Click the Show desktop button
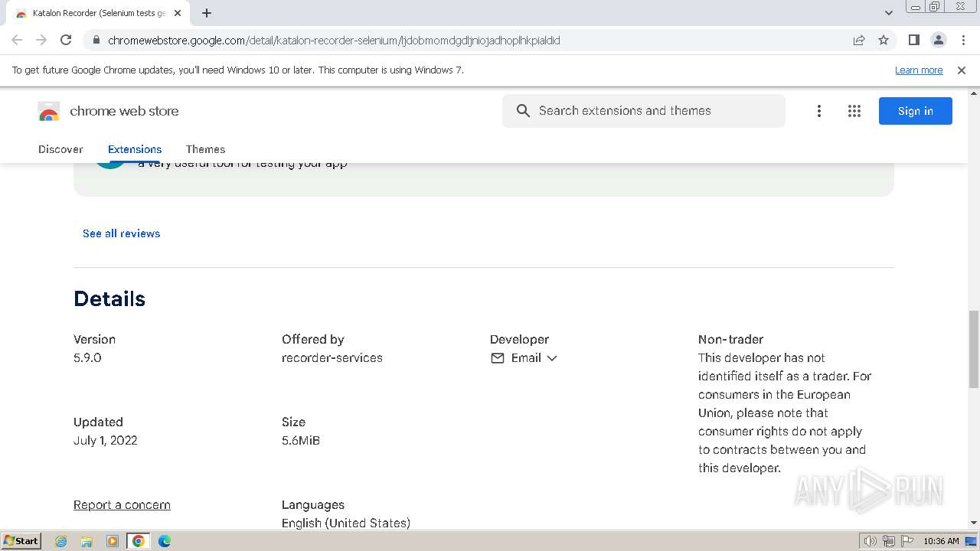 point(972,541)
